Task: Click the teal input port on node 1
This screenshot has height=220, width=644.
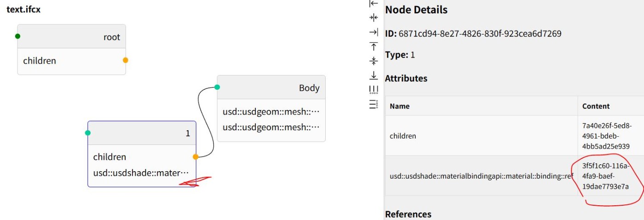Action: (88, 133)
